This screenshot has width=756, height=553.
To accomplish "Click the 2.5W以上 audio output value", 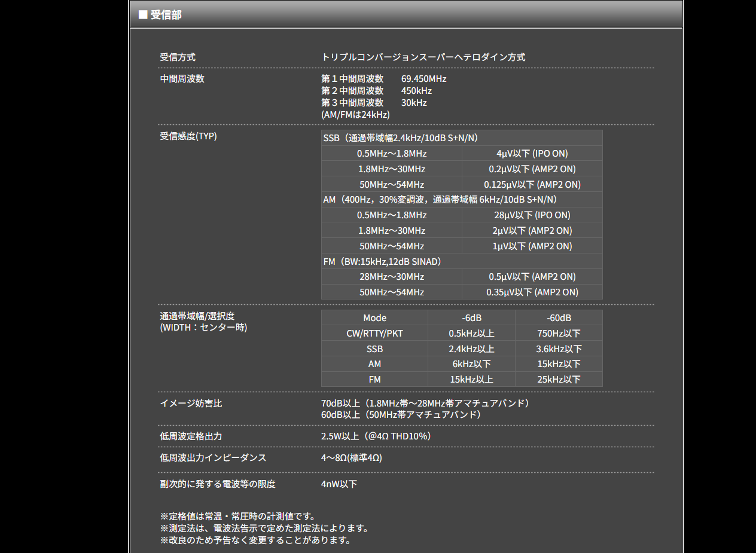I will (x=376, y=436).
